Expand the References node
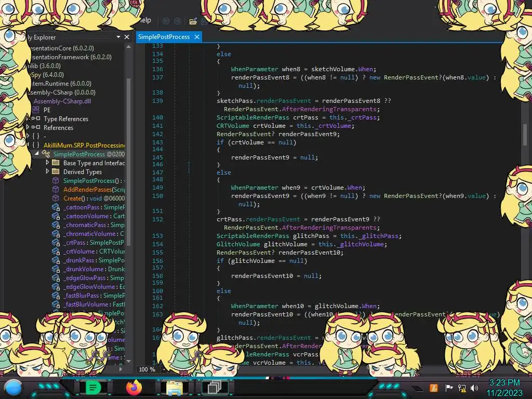 28,127
